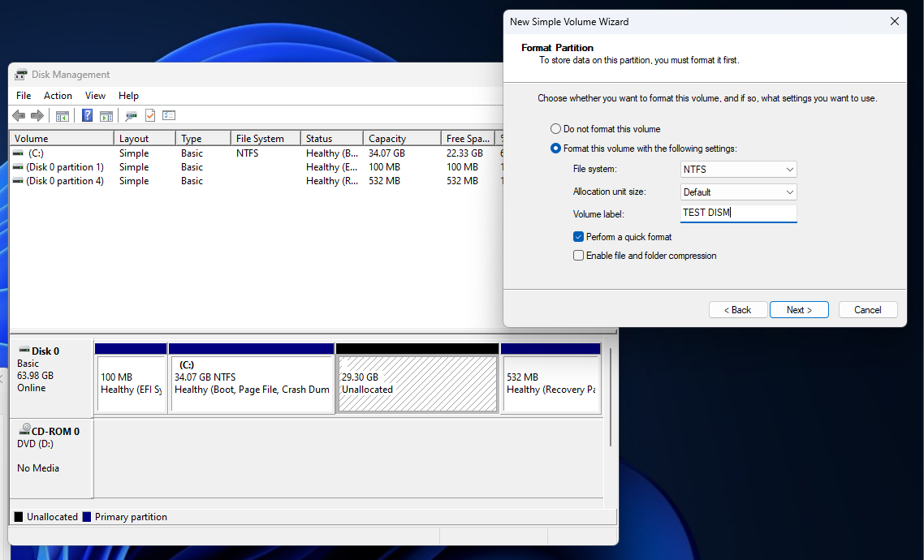Click Disk Management title bar icon
This screenshot has width=924, height=560.
pyautogui.click(x=21, y=75)
